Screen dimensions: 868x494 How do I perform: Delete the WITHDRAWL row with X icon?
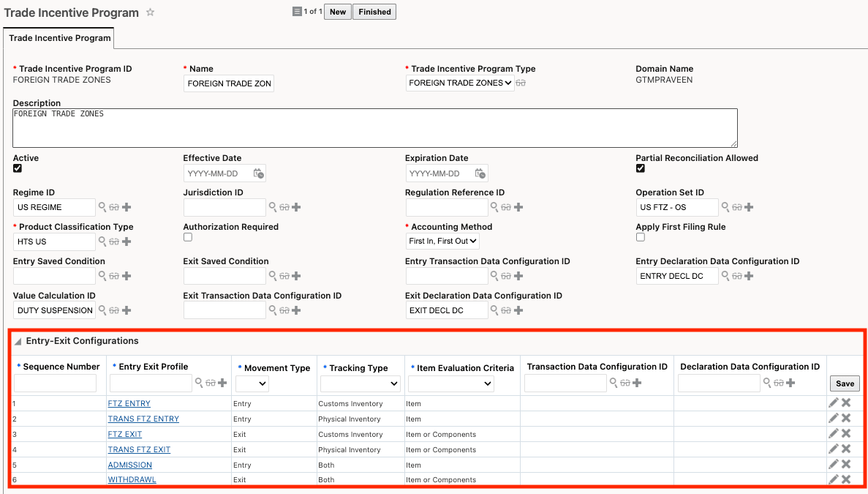[x=846, y=479]
